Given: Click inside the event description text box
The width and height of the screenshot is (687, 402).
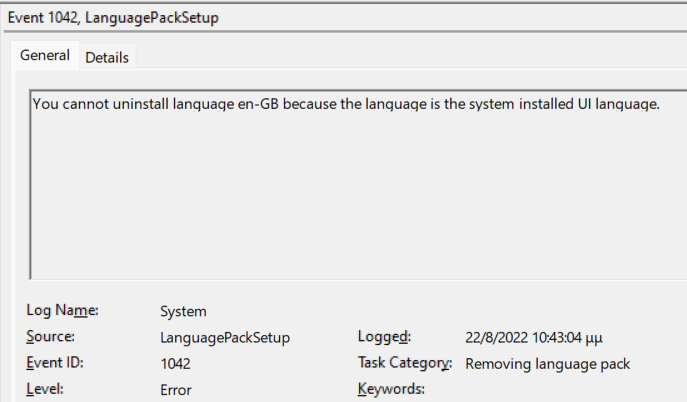Looking at the screenshot, I should (x=358, y=184).
